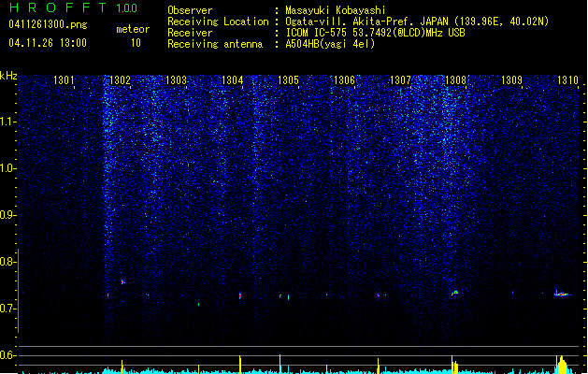Click the Observer field label

[x=190, y=10]
